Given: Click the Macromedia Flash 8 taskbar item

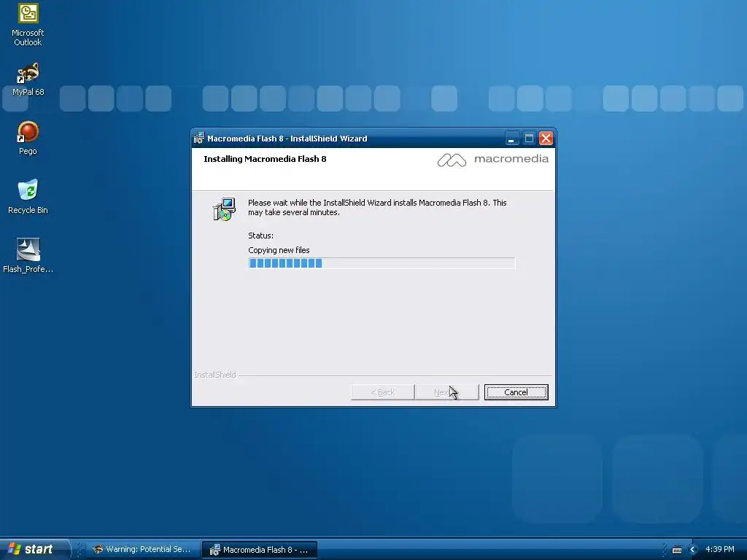Looking at the screenshot, I should coord(259,550).
